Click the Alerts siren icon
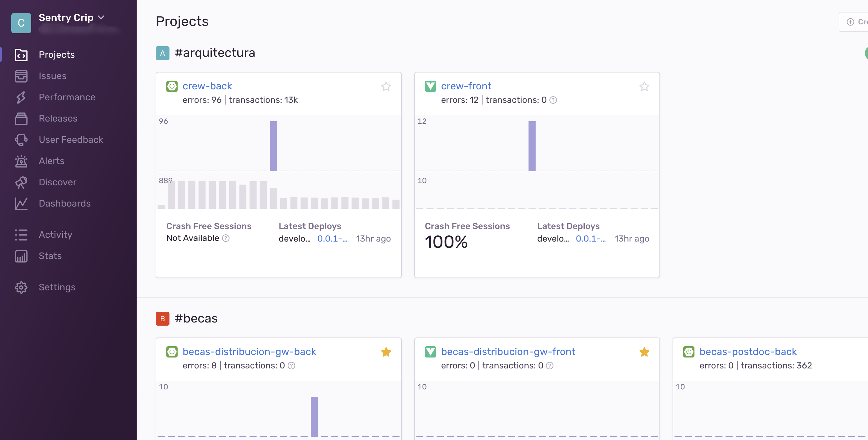 (21, 161)
